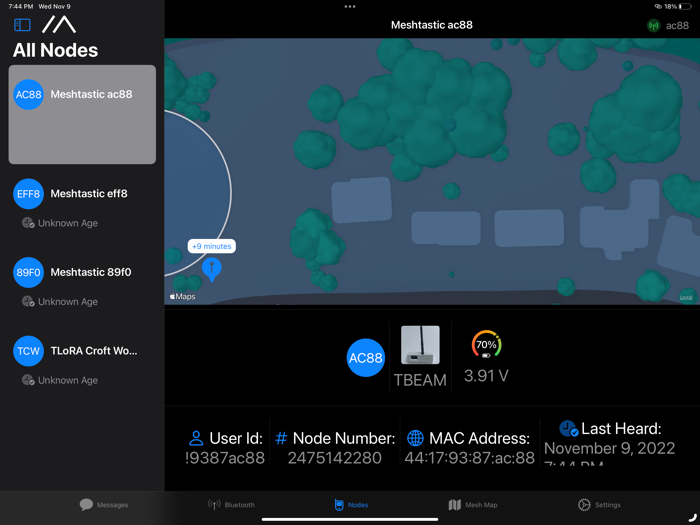Open the Messages tab
This screenshot has height=525, width=700.
coord(104,505)
